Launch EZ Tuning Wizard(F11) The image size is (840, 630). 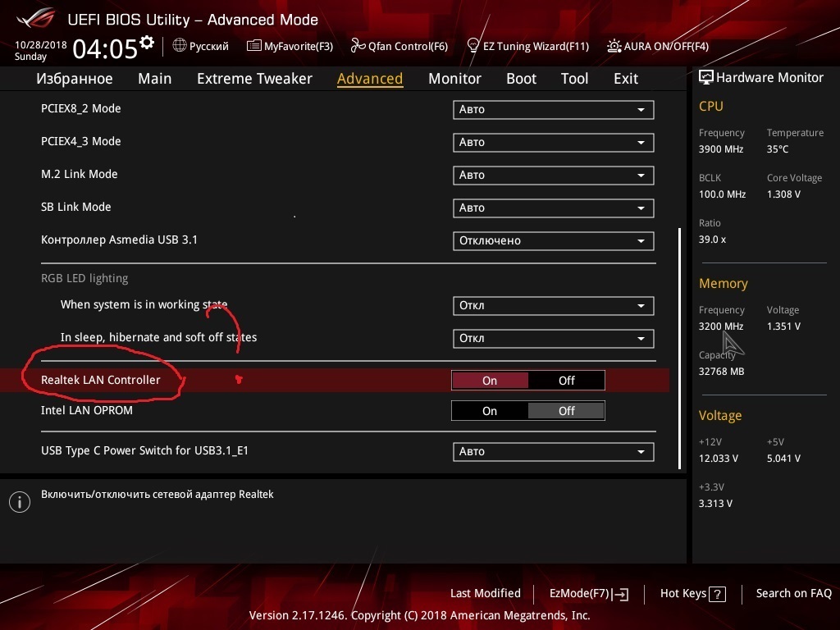click(x=528, y=46)
